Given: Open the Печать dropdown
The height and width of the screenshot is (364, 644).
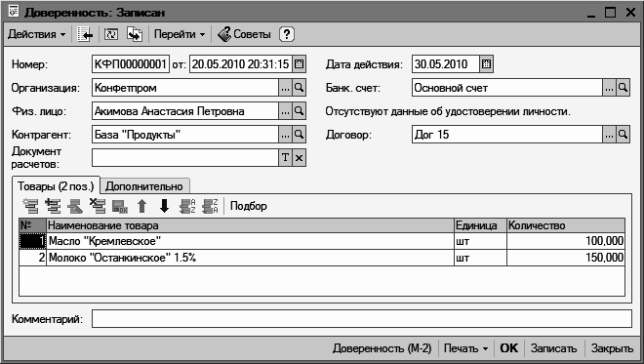Looking at the screenshot, I should [x=465, y=348].
